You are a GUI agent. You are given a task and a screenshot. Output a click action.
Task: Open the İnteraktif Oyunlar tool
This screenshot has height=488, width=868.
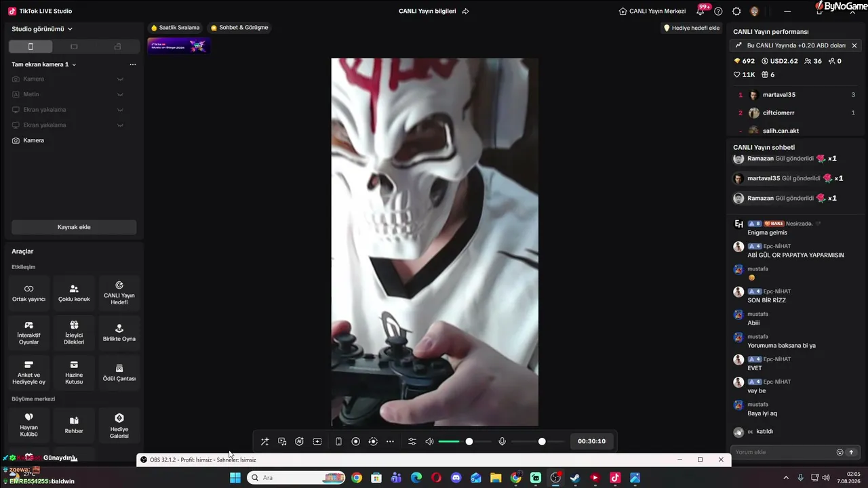click(x=28, y=333)
